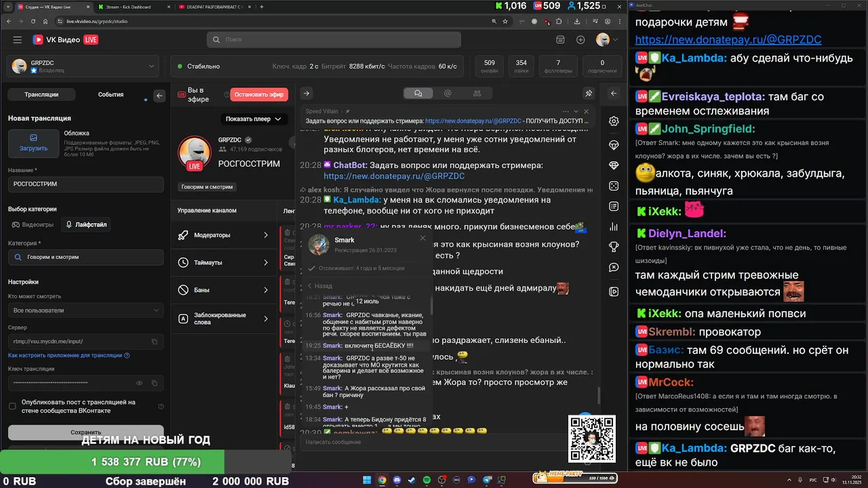Image resolution: width=868 pixels, height=488 pixels.
Task: Open the list icon in sidebar
Action: [x=614, y=206]
